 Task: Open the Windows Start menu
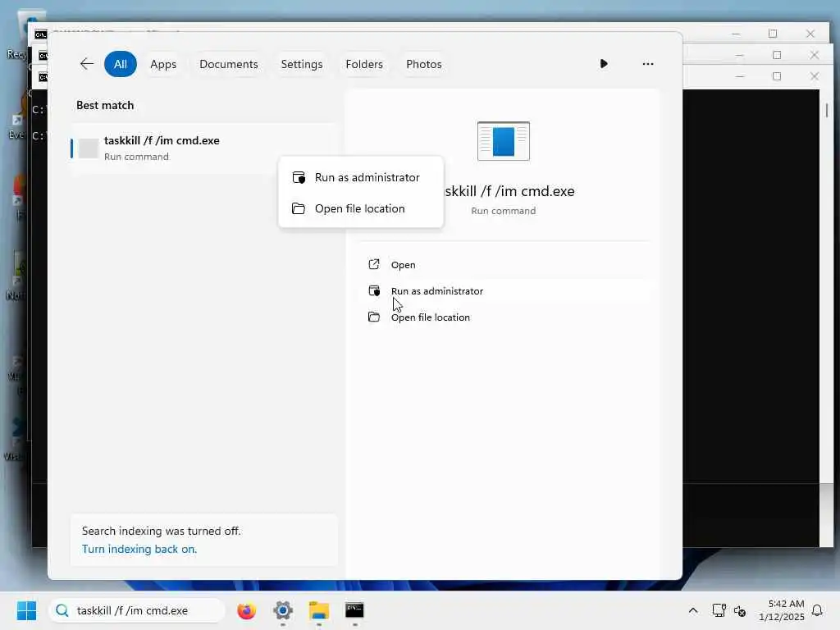click(x=26, y=610)
